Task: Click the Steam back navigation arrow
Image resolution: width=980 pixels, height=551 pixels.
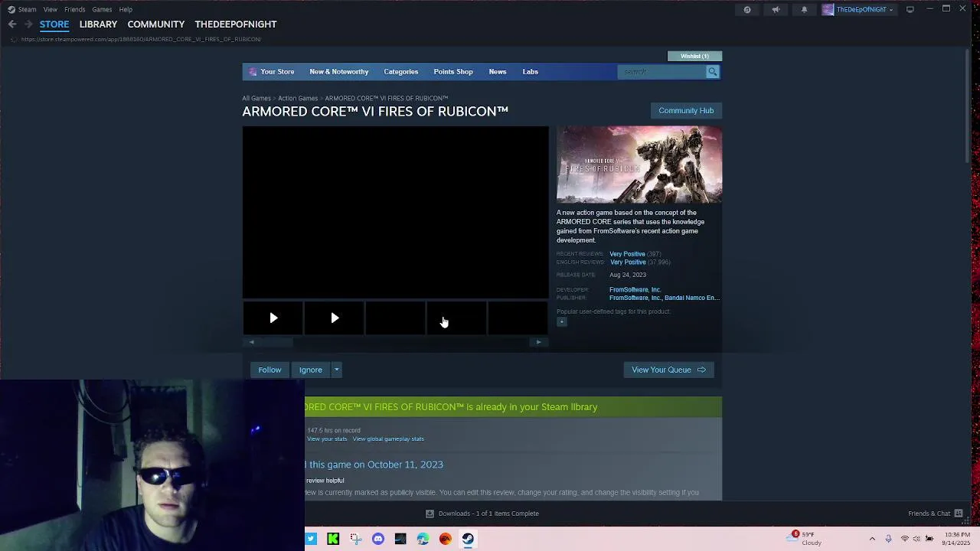Action: pos(12,24)
